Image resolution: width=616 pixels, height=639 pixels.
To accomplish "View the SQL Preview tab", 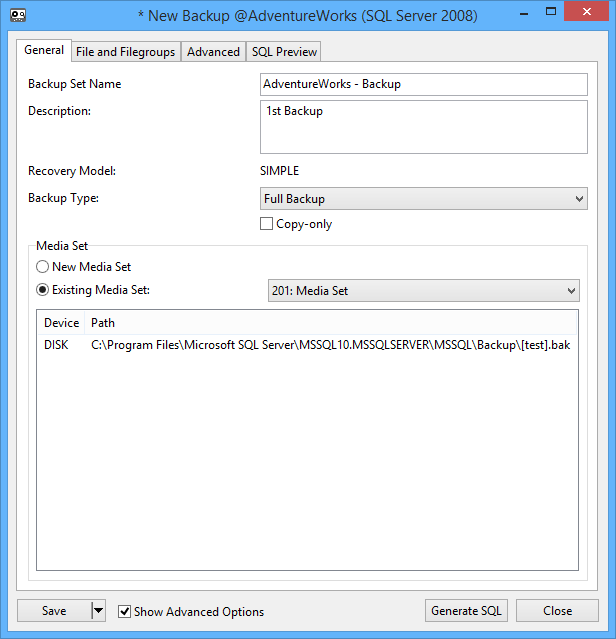I will click(x=284, y=52).
